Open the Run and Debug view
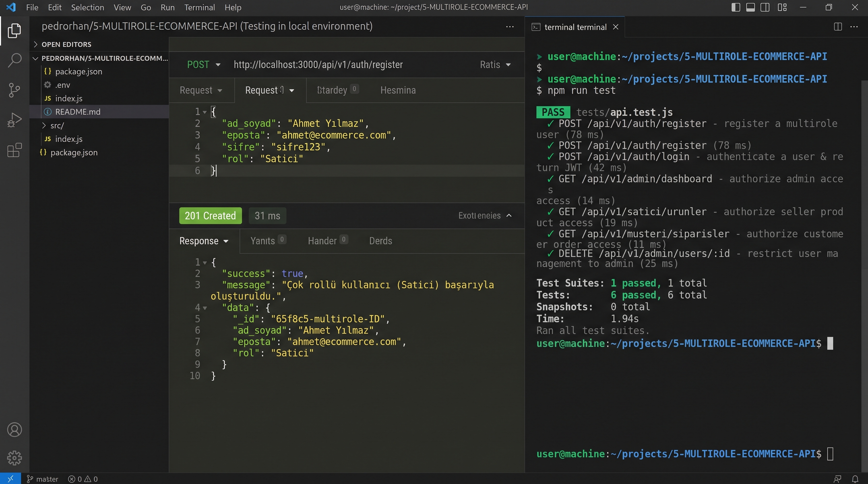Screen dimensions: 868x484 pyautogui.click(x=14, y=120)
